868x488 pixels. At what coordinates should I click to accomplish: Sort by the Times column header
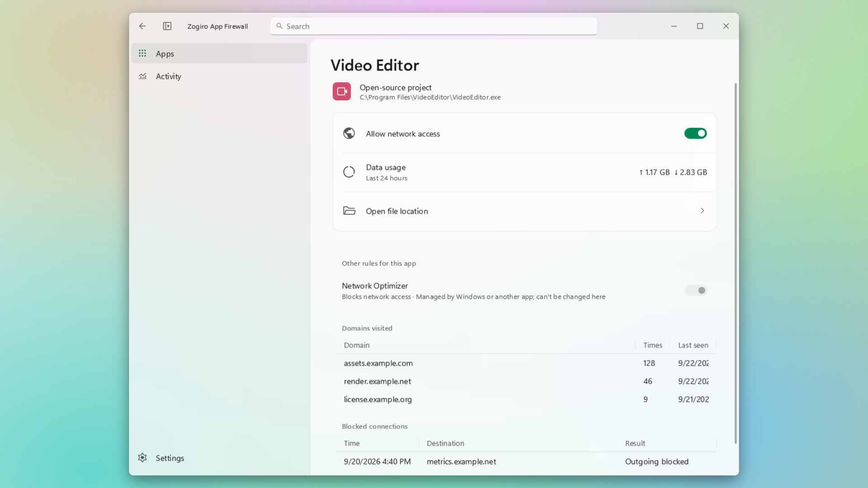point(653,345)
